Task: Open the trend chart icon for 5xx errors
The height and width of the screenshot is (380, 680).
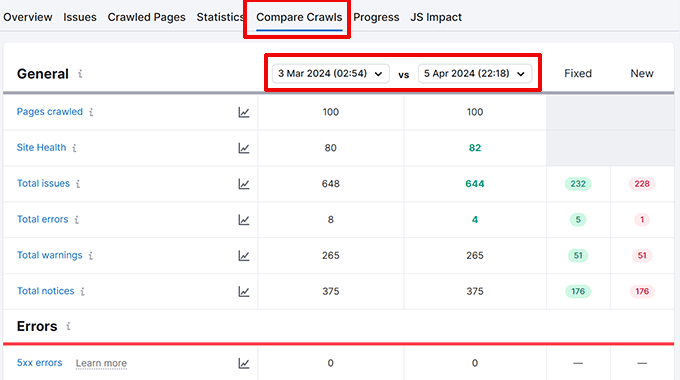Action: (244, 363)
